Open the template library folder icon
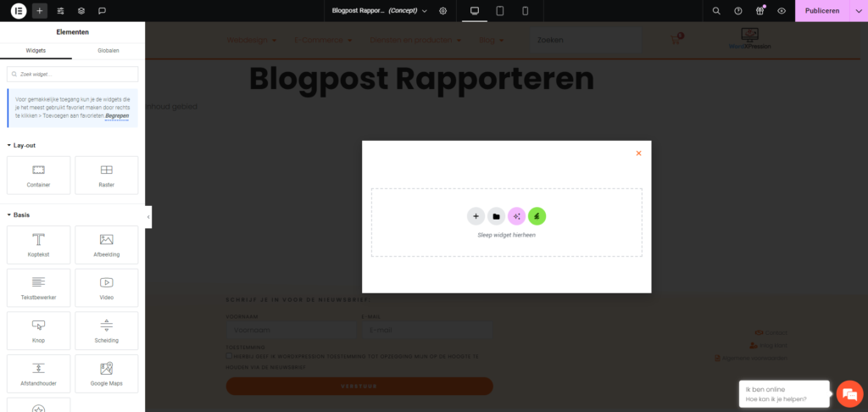Viewport: 868px width, 412px height. click(496, 216)
